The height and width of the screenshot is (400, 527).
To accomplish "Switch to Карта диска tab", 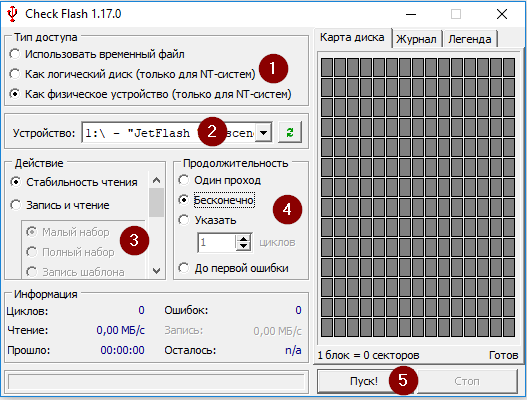I will [x=352, y=37].
